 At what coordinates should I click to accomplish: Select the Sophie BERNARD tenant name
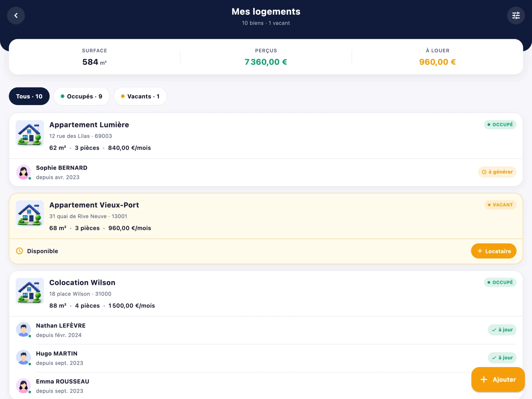62,168
